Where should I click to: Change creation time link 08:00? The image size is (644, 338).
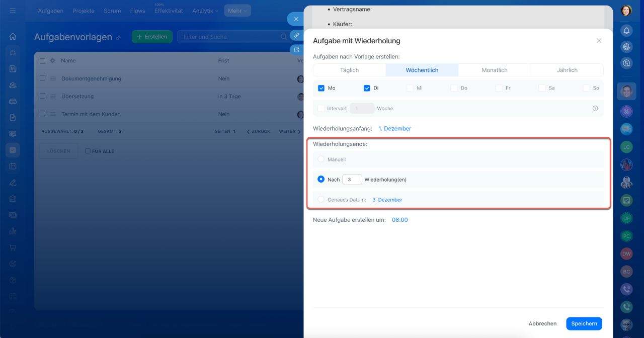(400, 220)
